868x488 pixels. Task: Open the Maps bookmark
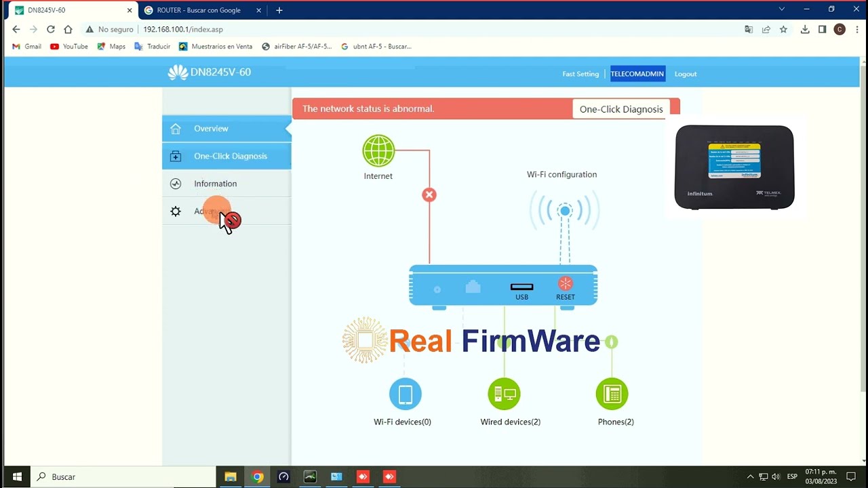click(111, 47)
